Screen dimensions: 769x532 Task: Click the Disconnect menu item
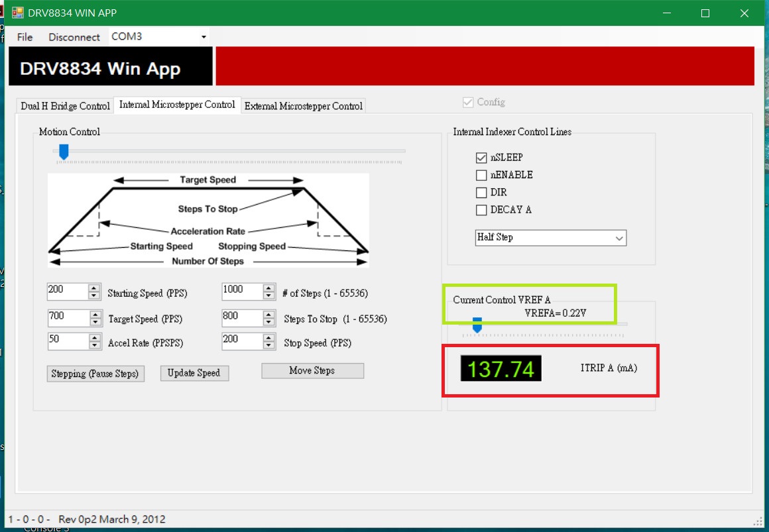(x=74, y=37)
